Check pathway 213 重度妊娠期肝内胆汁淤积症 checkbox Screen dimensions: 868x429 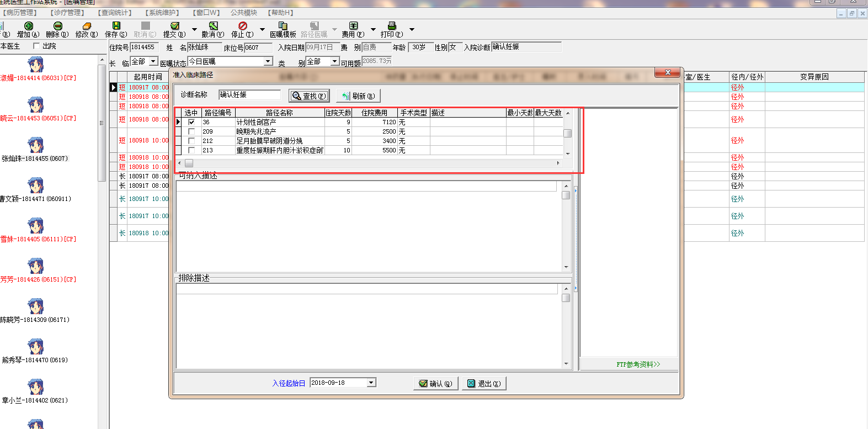(191, 150)
